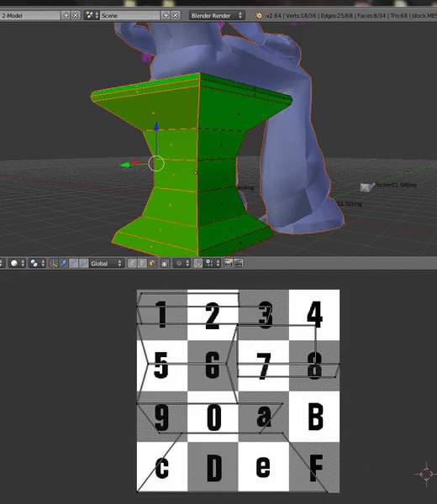Click the 'Faces:8/34' statistic in the header
The height and width of the screenshot is (504, 437).
(371, 15)
